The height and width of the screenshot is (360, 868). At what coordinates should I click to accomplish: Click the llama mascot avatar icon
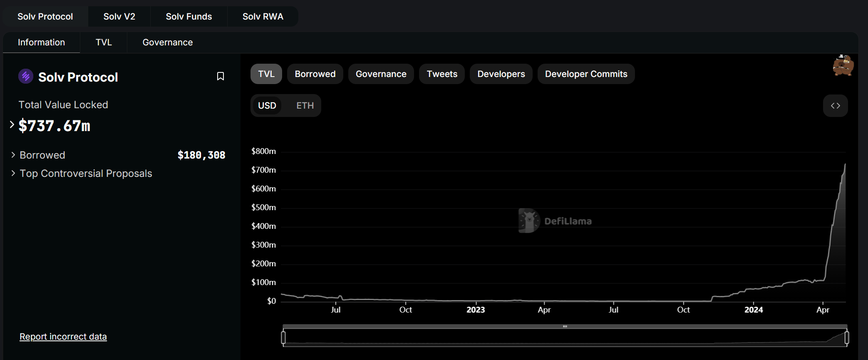pos(843,66)
